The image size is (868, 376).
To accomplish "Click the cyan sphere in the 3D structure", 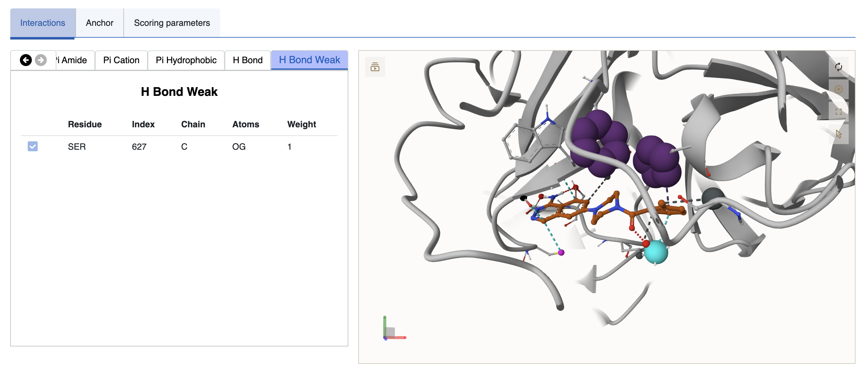I will (x=656, y=252).
